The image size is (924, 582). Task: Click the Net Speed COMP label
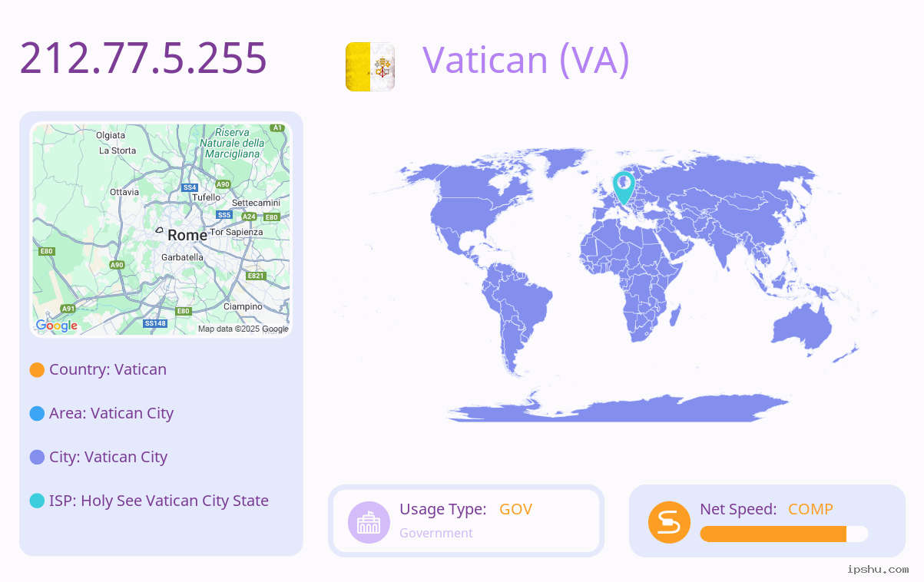point(767,509)
